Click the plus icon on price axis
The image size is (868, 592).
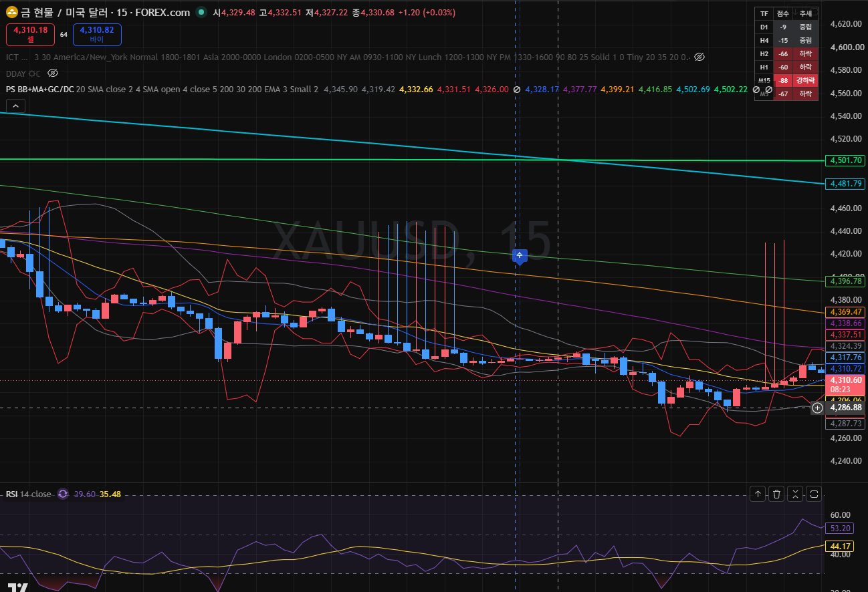coord(817,408)
